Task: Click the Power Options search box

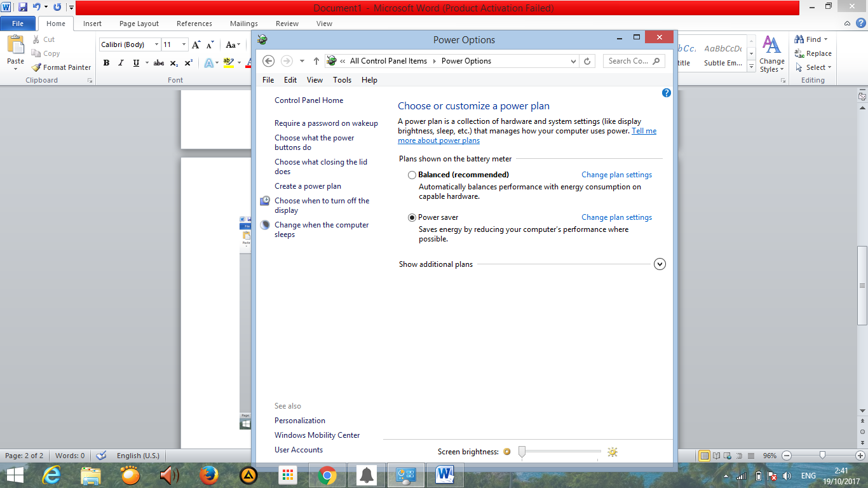Action: [x=634, y=61]
